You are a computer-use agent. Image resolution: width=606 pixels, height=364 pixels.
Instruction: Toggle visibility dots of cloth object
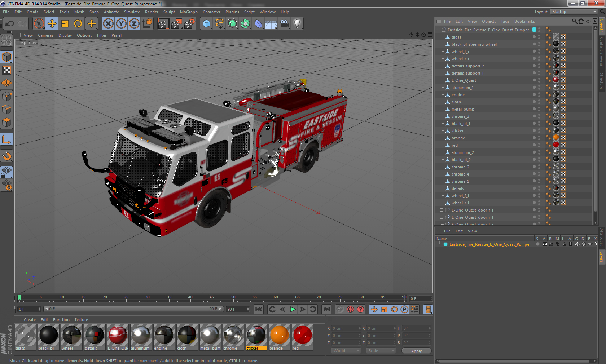click(x=539, y=102)
